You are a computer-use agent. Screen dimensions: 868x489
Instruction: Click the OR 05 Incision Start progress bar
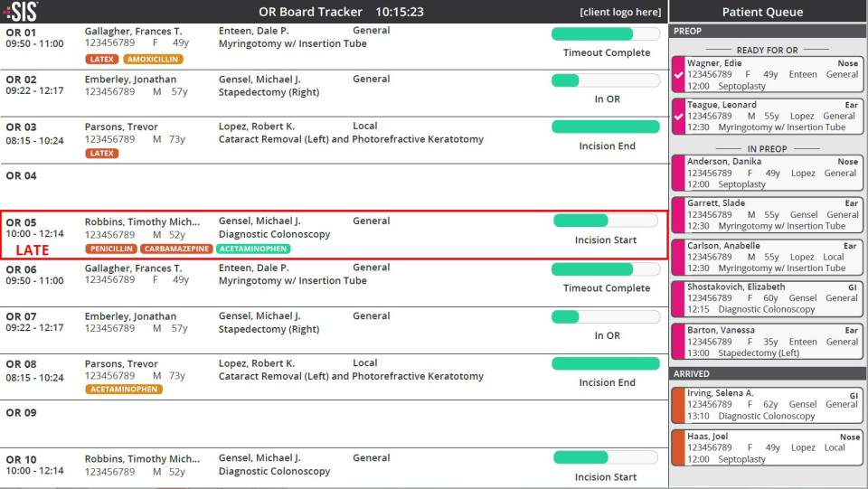pyautogui.click(x=606, y=221)
